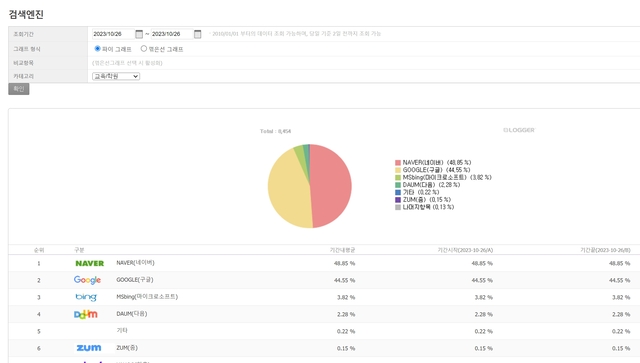The image size is (640, 363).
Task: Edit the start date field 2023/10/26
Action: tap(113, 34)
